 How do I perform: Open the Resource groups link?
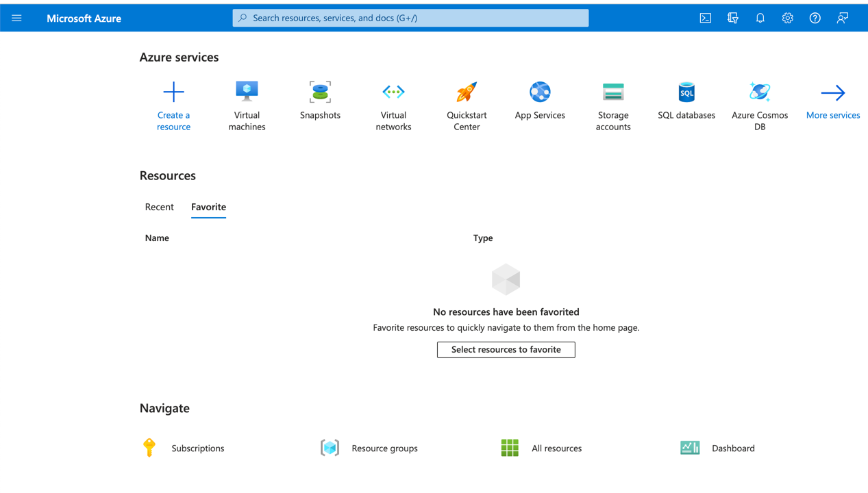pyautogui.click(x=384, y=448)
